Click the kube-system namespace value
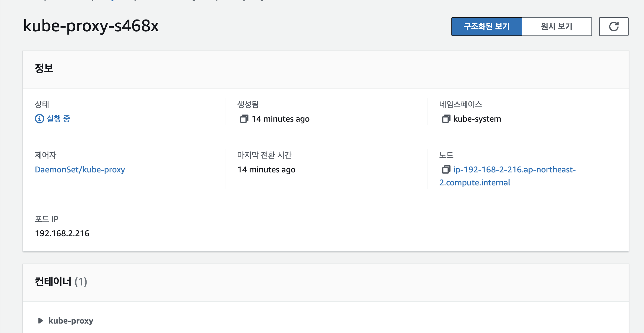This screenshot has width=644, height=333. [477, 119]
